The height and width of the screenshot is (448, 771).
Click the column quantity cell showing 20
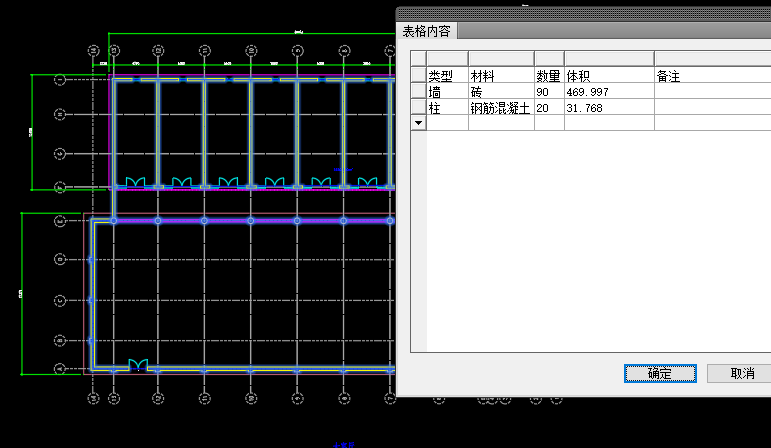point(548,108)
